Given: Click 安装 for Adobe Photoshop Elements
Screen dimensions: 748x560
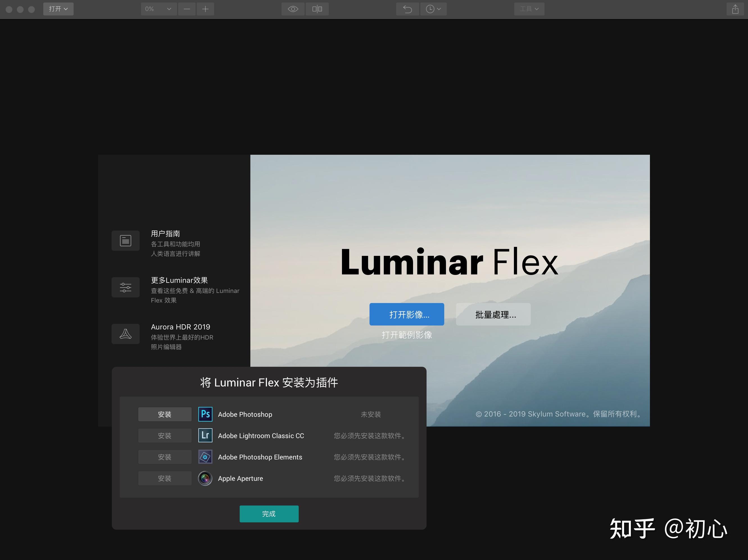Looking at the screenshot, I should (165, 457).
